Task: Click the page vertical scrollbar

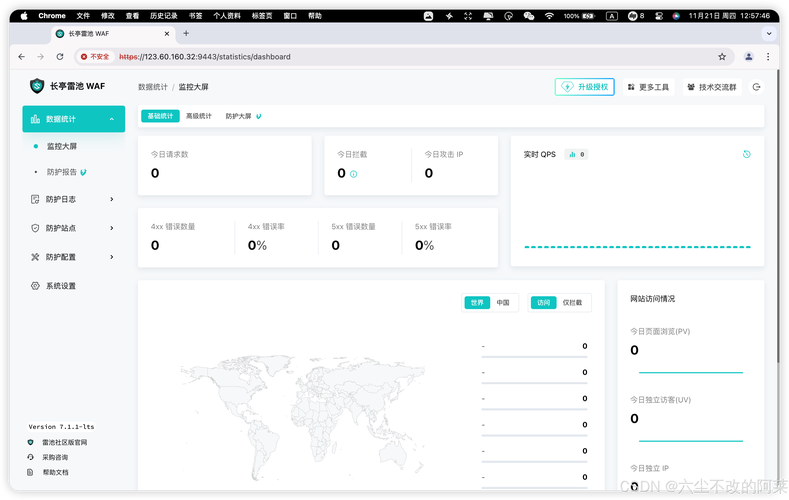Action: click(x=778, y=216)
